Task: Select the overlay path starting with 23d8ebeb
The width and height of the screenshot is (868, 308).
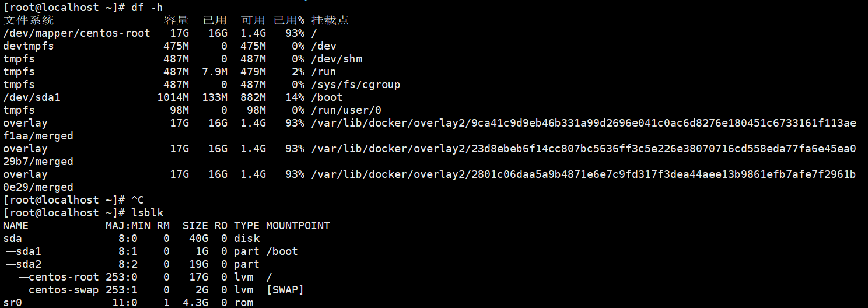Action: point(583,149)
